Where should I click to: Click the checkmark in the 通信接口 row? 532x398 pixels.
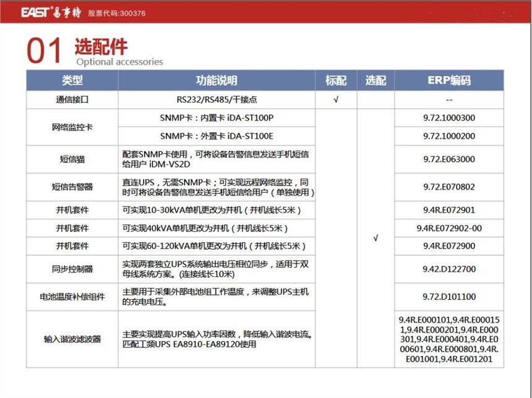pos(336,99)
